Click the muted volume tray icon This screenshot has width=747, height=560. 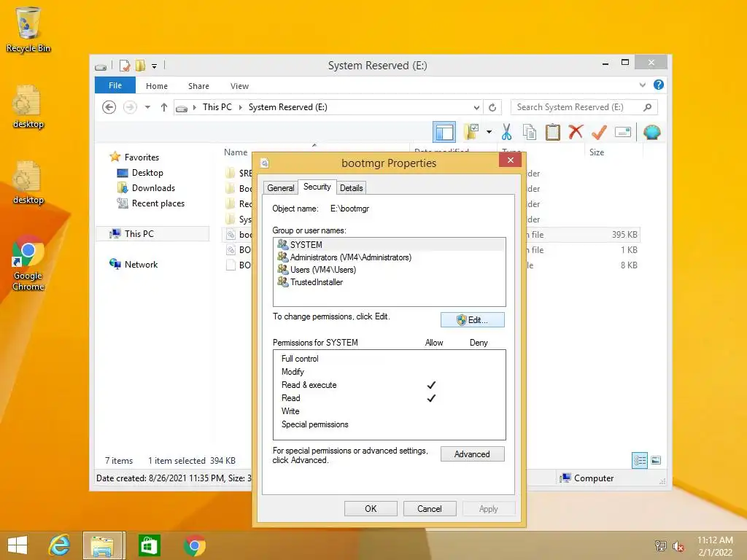678,546
